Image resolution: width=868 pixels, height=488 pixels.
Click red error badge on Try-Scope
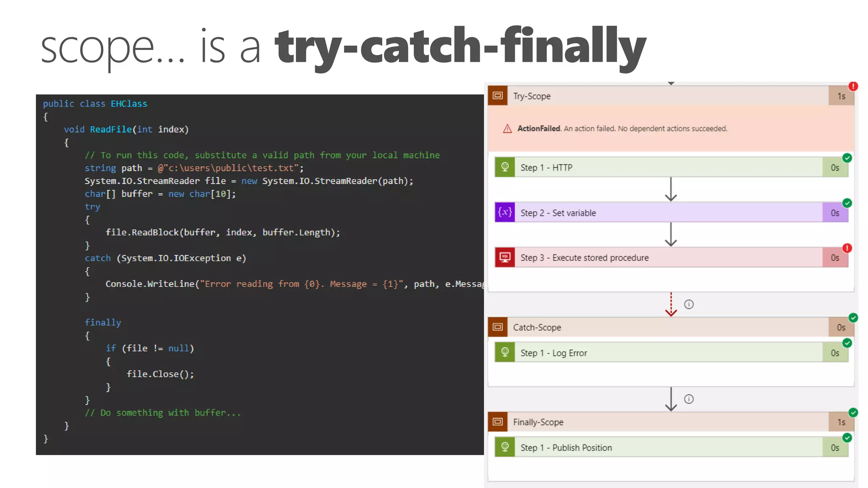tap(853, 86)
